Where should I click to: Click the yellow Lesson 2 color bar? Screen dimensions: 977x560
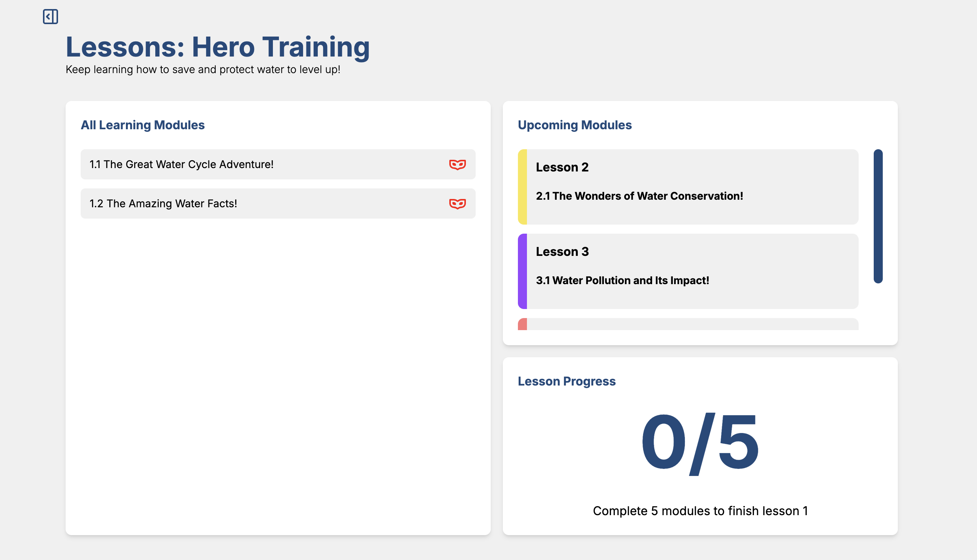pyautogui.click(x=522, y=187)
